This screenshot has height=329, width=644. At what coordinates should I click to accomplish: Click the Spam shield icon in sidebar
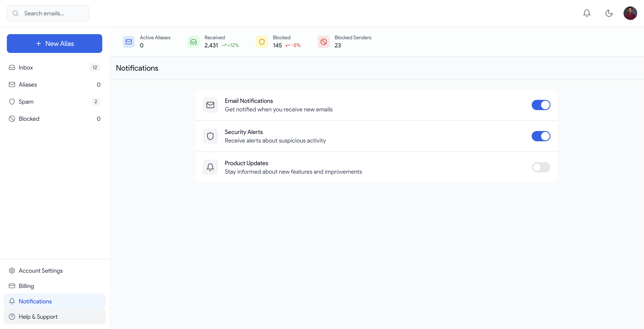pyautogui.click(x=12, y=102)
